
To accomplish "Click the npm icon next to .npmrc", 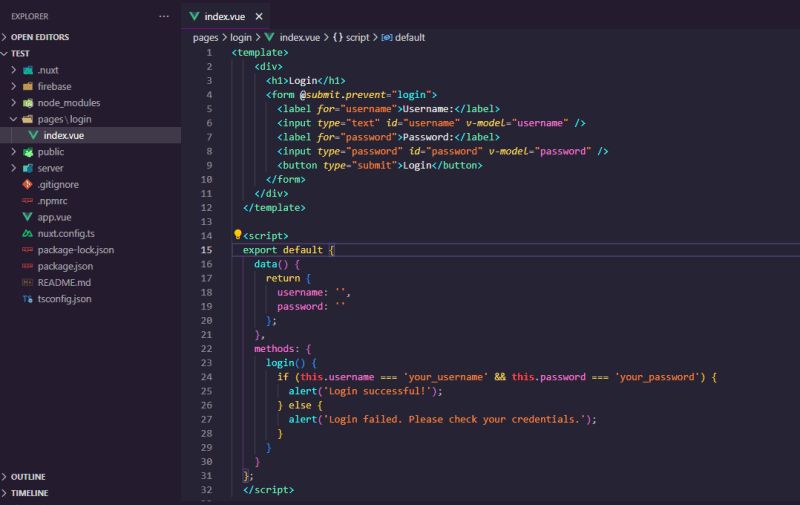I will (28, 200).
